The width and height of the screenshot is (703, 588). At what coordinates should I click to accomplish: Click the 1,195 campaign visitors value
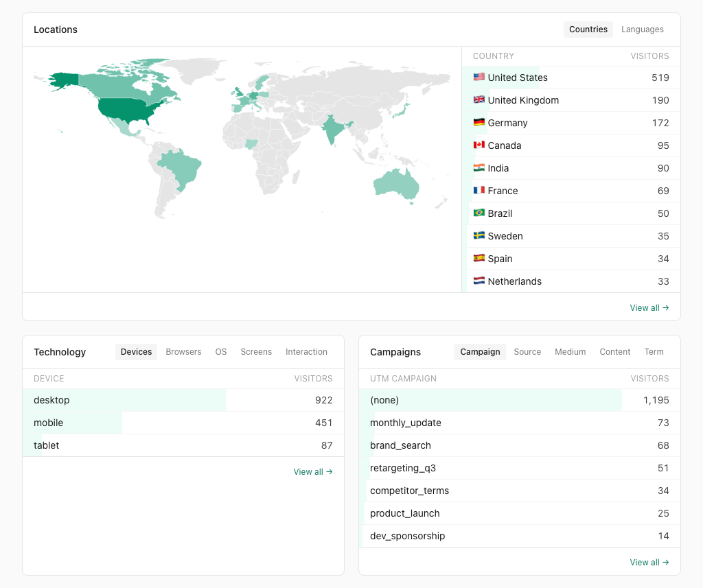(656, 400)
